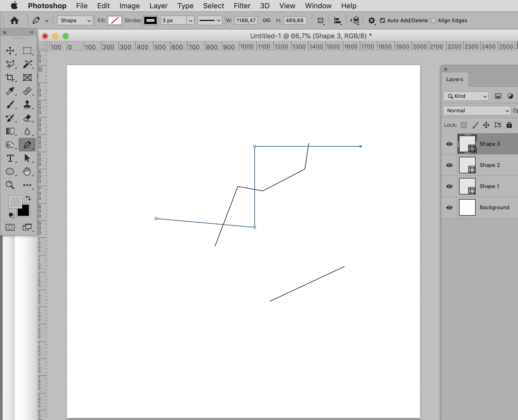The height and width of the screenshot is (420, 518).
Task: Disable the Auto Add/Delete checkbox
Action: tap(383, 20)
